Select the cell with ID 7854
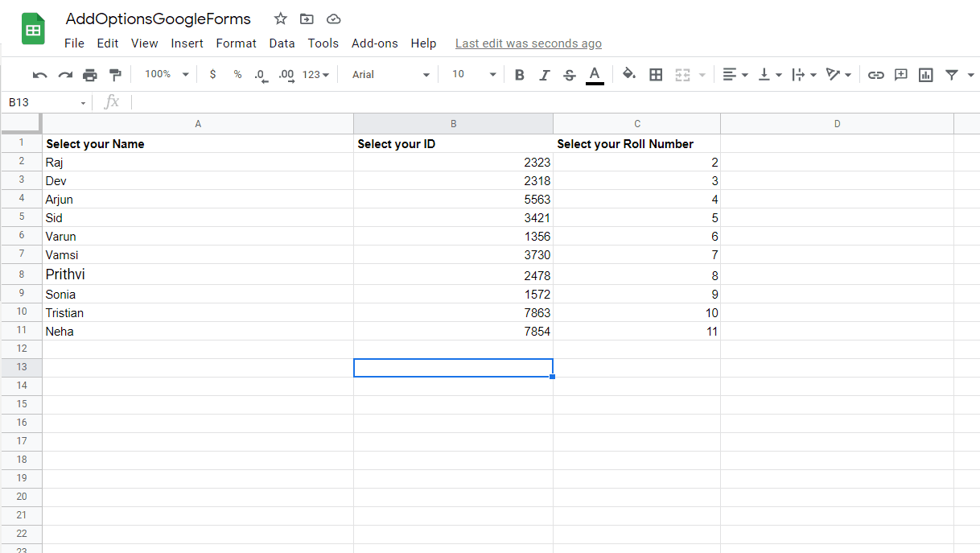Screen dimensions: 980x553 click(454, 332)
